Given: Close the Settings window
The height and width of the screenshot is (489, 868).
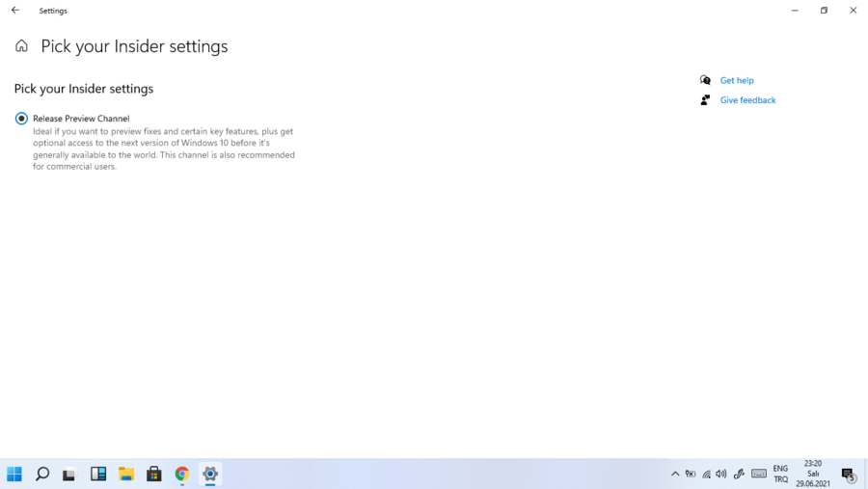Looking at the screenshot, I should [x=854, y=10].
